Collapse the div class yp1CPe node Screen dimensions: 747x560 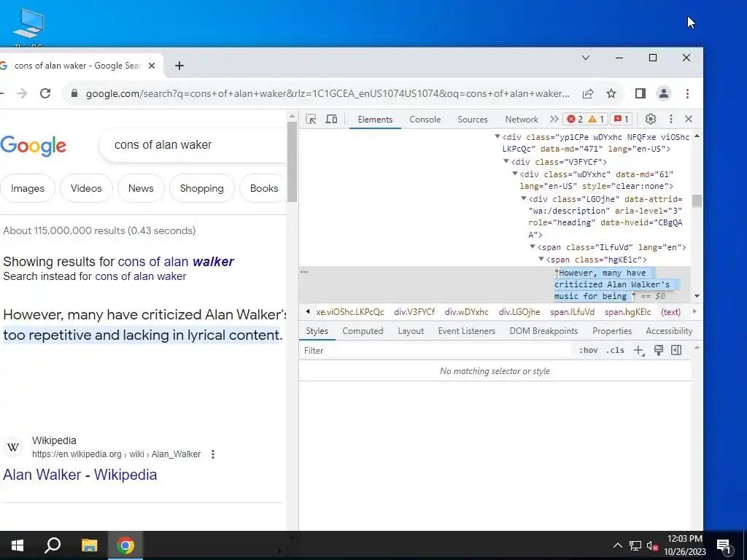pos(498,136)
